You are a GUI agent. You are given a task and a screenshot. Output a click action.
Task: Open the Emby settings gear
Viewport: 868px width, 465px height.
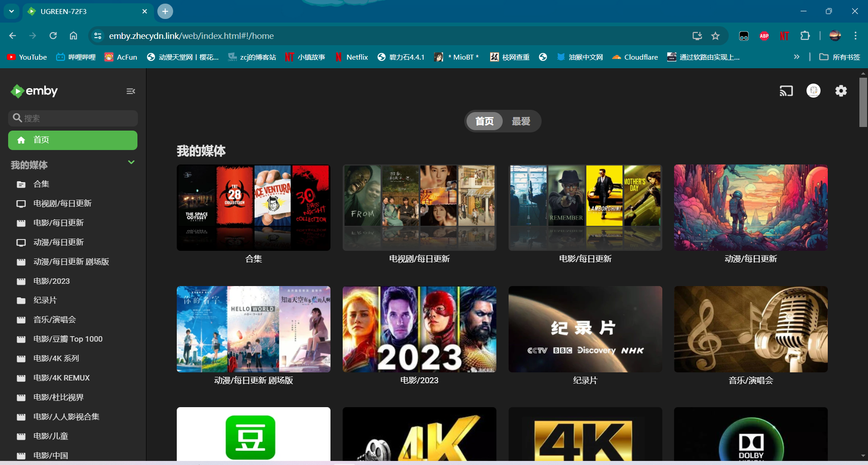click(841, 91)
